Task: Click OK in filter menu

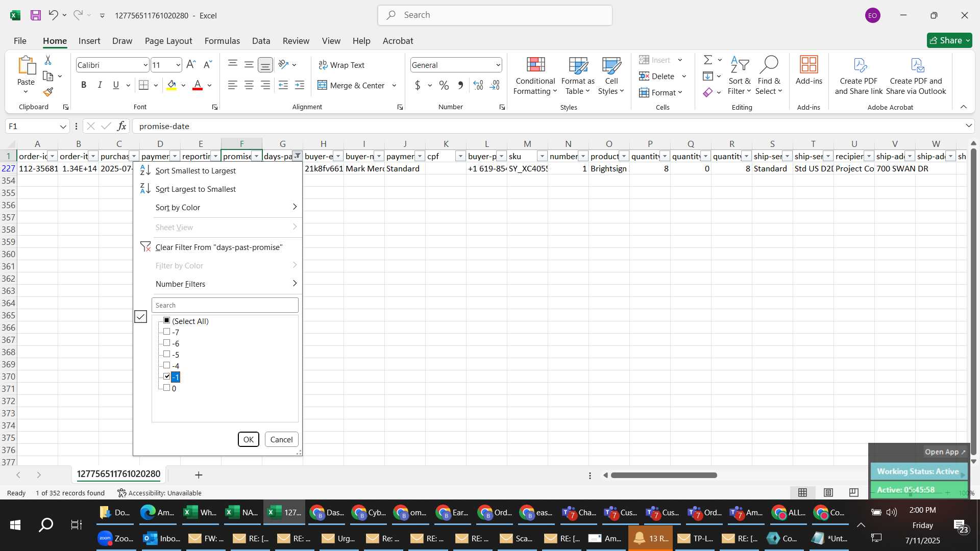Action: coord(249,439)
